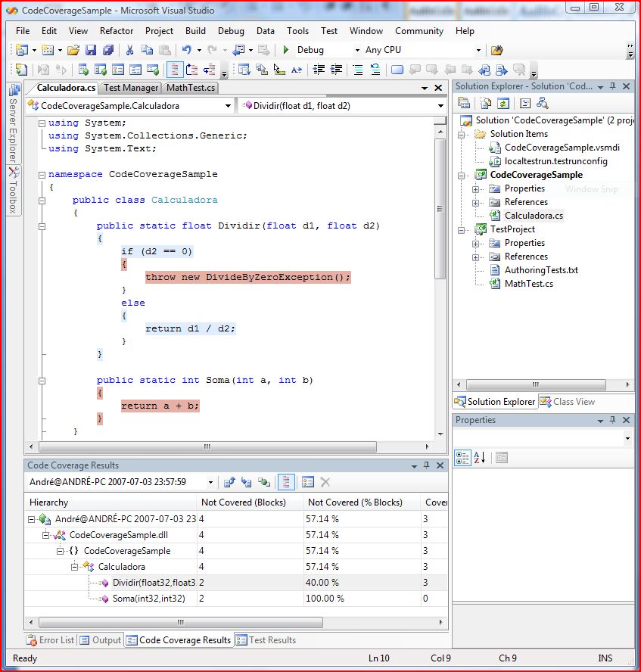Open the Any CPU platform dropdown

[x=478, y=50]
